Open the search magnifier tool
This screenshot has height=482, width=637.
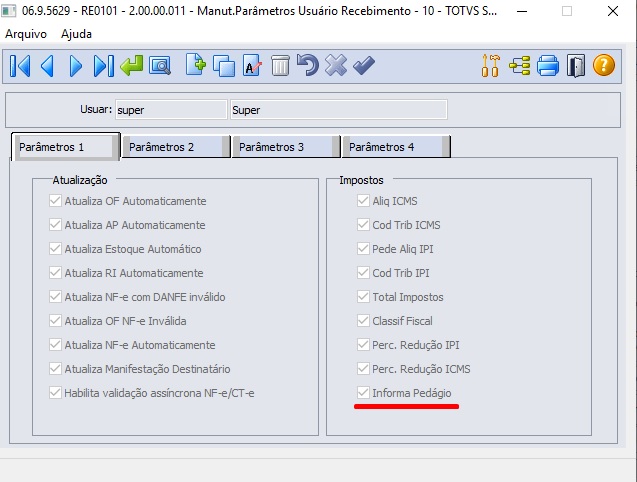[160, 65]
